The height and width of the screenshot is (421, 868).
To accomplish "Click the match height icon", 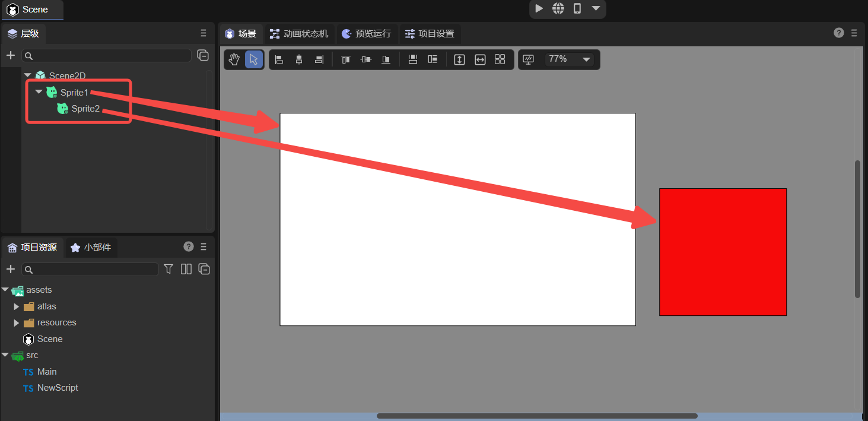I will 459,59.
